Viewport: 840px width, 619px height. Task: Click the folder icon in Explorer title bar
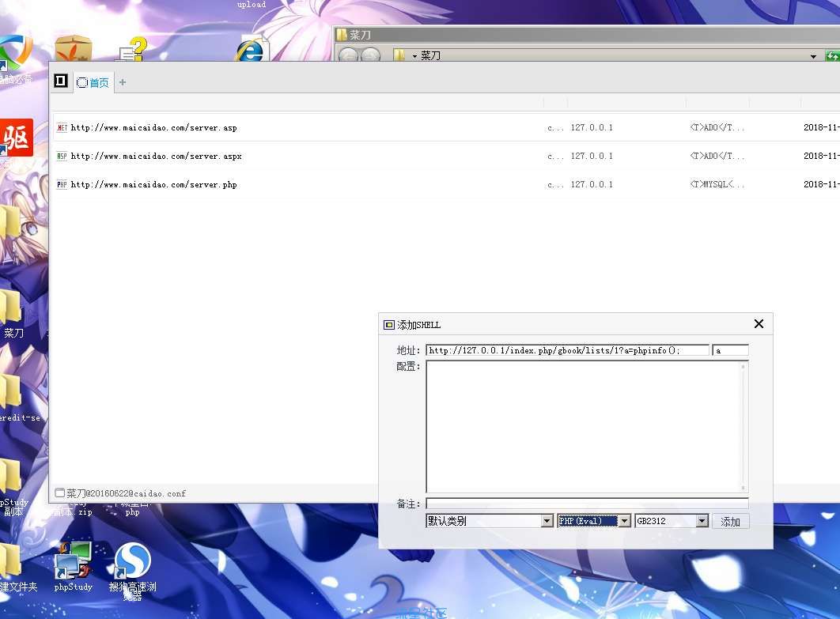[x=341, y=35]
